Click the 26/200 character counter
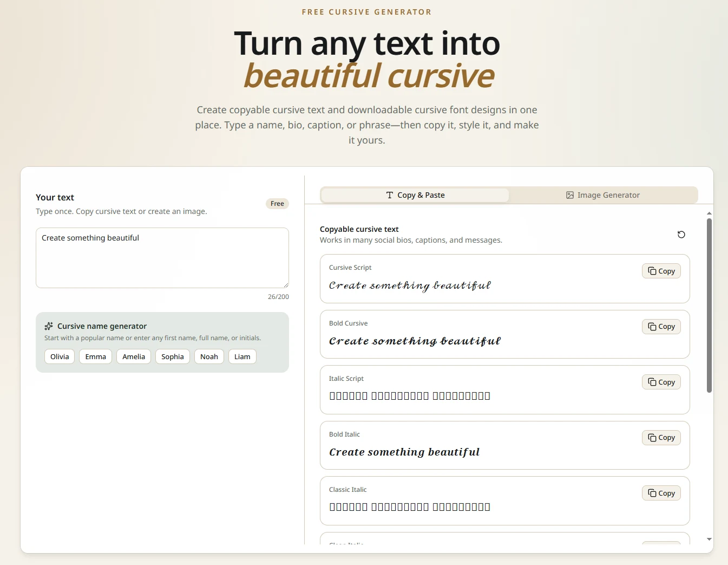The height and width of the screenshot is (565, 728). pos(278,297)
